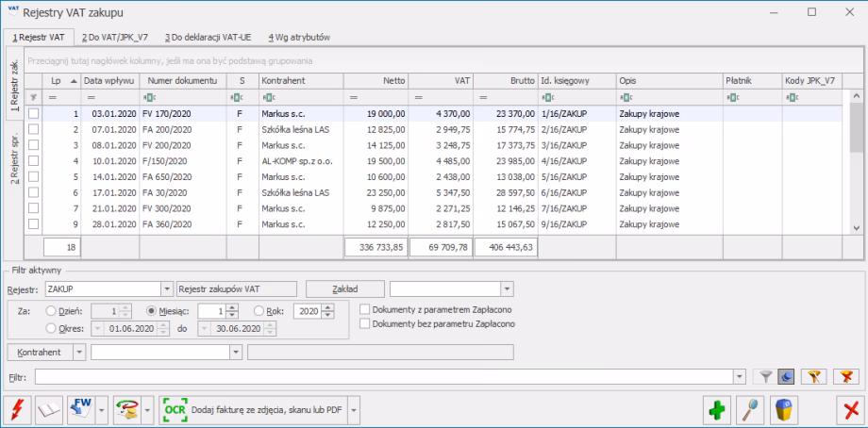Click the green plus add icon

(721, 411)
